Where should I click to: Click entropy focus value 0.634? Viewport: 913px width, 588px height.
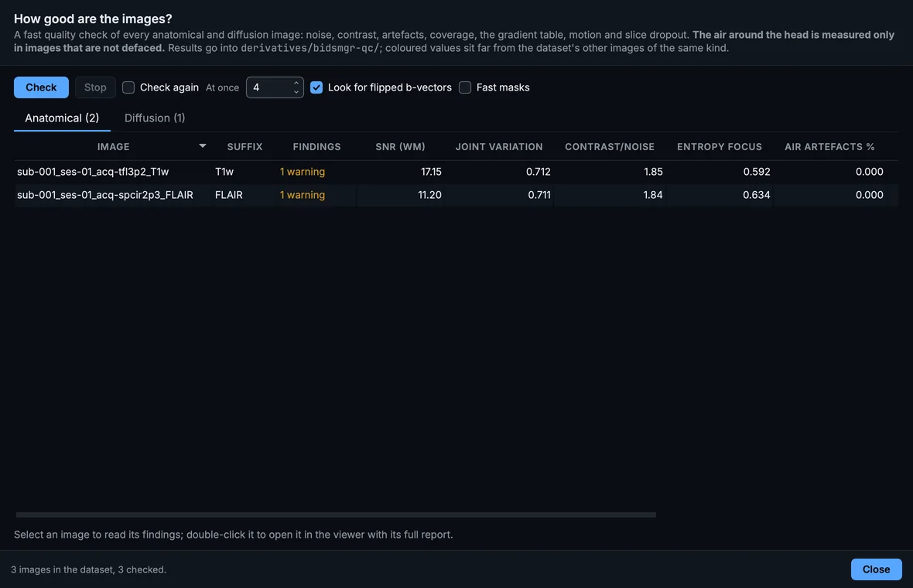click(757, 195)
